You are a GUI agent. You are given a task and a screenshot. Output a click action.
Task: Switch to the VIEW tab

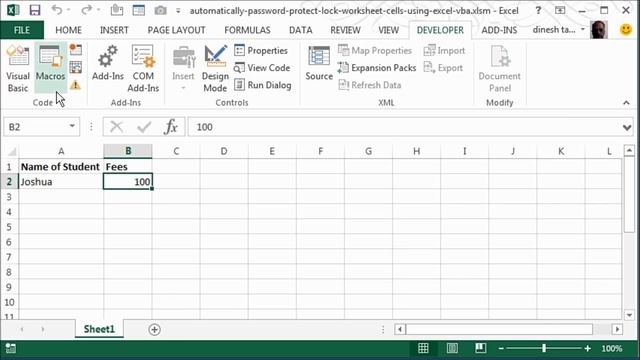(388, 30)
